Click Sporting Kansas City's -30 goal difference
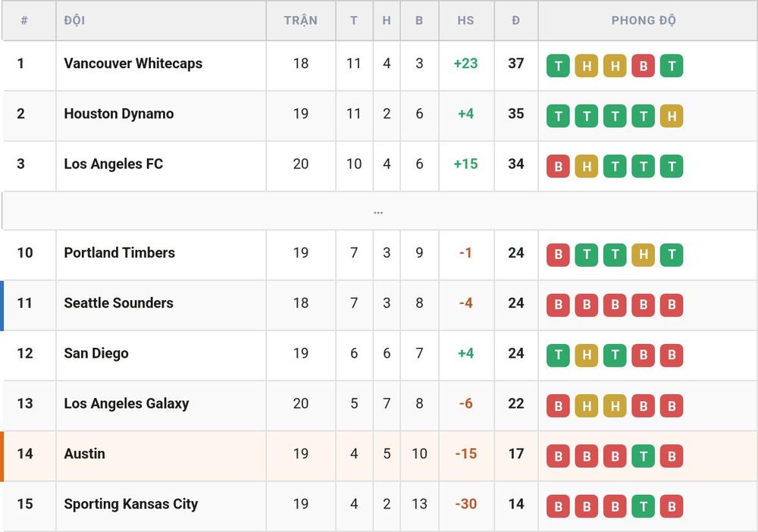Image resolution: width=758 pixels, height=532 pixels. (x=466, y=504)
